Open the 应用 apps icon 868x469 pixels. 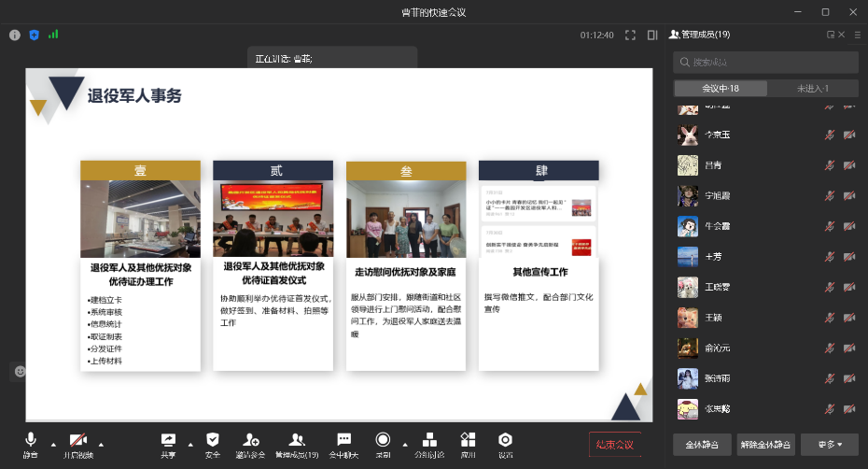pyautogui.click(x=468, y=439)
